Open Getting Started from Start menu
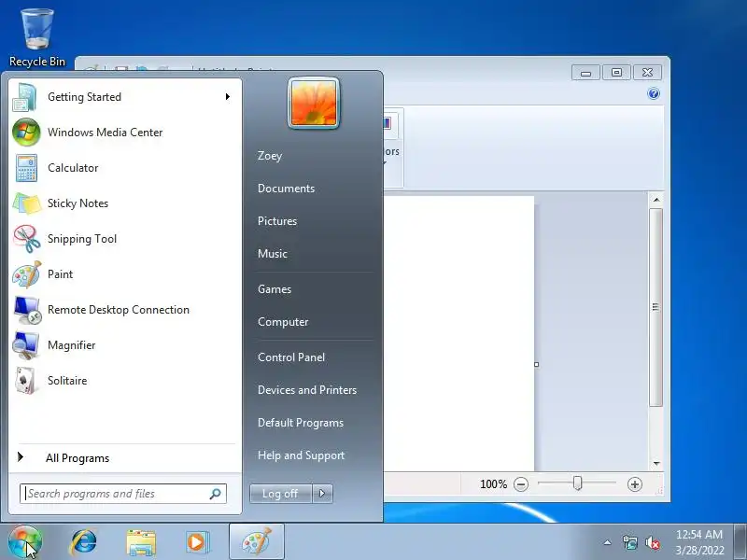The height and width of the screenshot is (560, 747). coord(125,97)
